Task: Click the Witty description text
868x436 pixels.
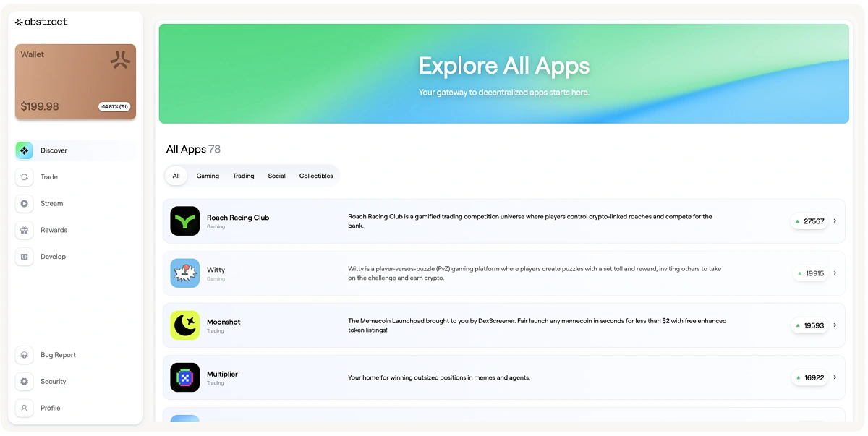Action: coord(535,273)
